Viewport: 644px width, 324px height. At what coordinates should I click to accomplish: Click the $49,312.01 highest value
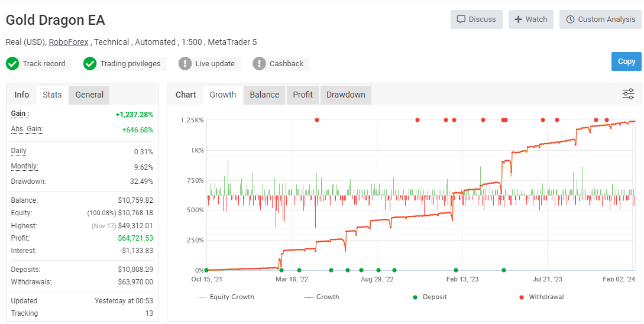click(x=135, y=226)
